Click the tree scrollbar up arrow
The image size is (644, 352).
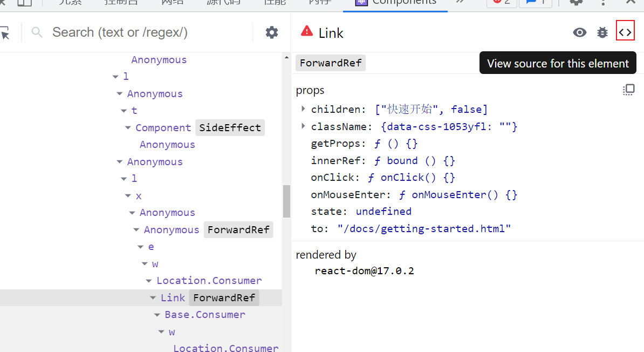(x=287, y=58)
